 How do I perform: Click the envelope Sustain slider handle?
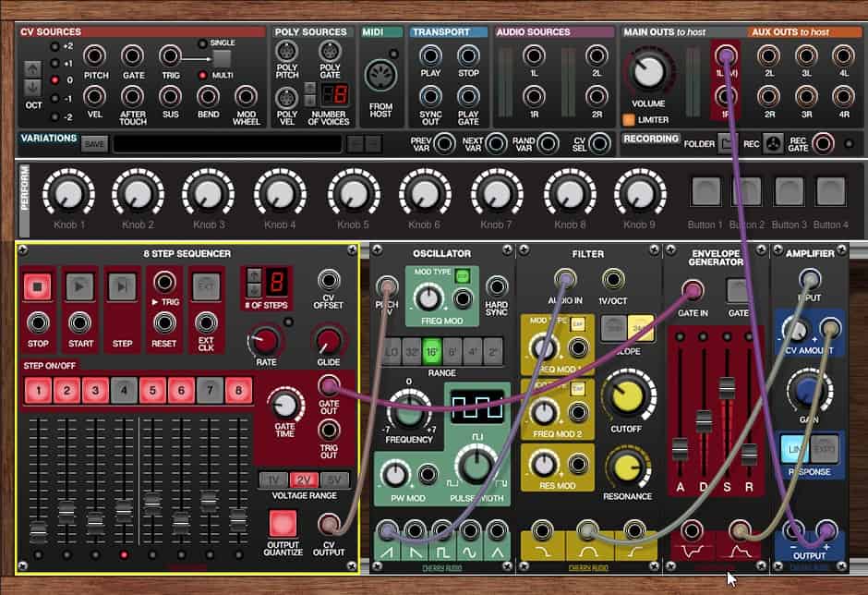click(726, 388)
